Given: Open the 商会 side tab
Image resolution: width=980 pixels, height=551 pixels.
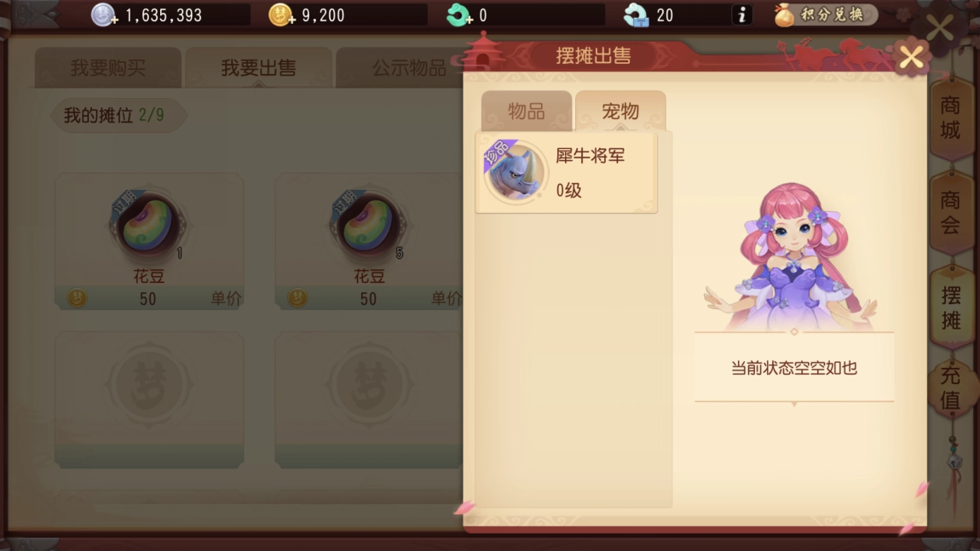Looking at the screenshot, I should point(950,212).
